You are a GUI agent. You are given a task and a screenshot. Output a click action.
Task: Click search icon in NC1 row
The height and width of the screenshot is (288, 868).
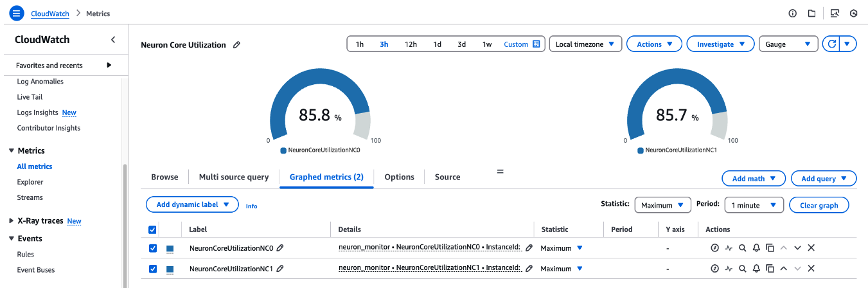(742, 269)
